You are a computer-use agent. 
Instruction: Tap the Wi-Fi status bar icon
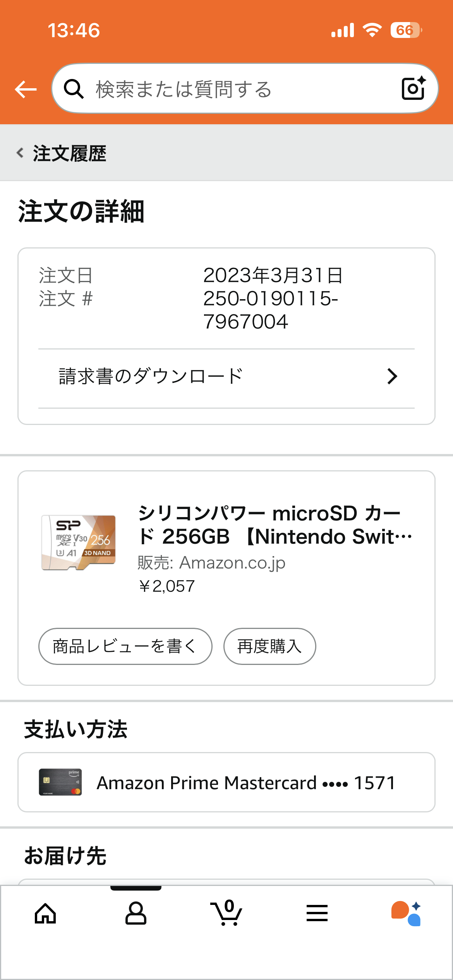click(372, 30)
